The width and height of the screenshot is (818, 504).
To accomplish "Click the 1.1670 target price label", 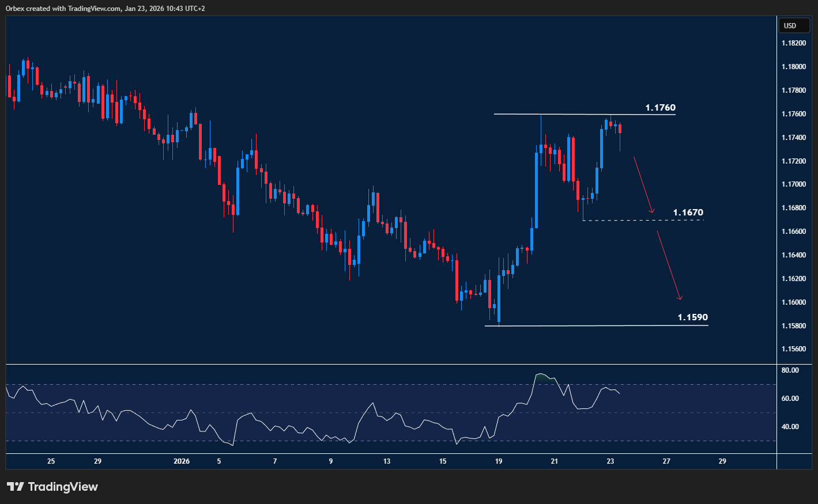I will tap(688, 212).
